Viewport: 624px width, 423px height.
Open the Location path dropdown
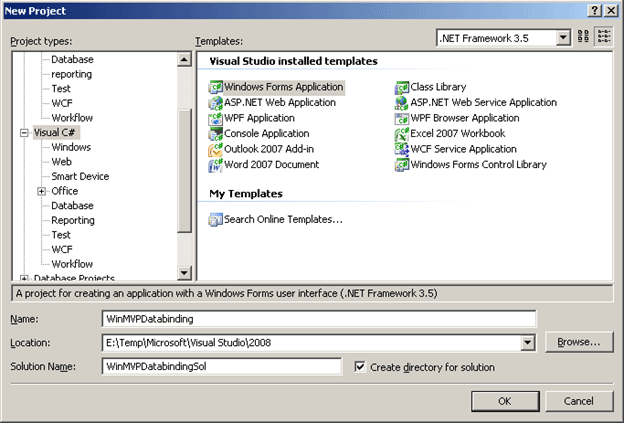coord(527,343)
